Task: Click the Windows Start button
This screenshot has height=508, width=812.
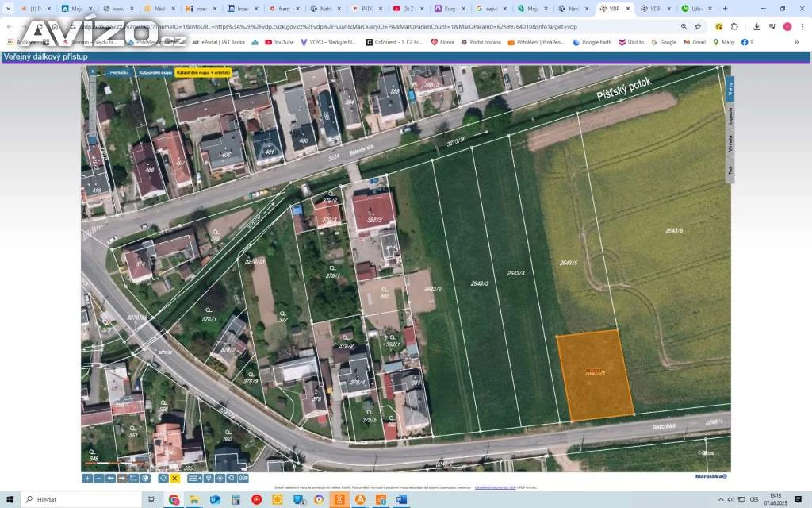Action: pos(10,500)
